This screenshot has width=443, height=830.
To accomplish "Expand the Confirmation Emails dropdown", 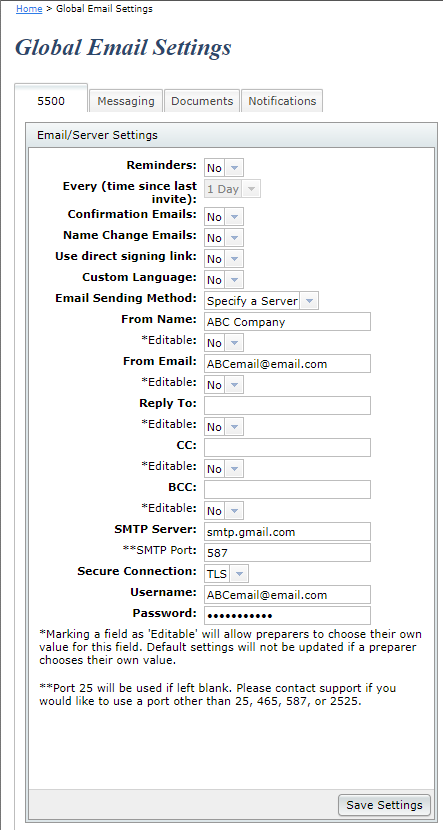I will point(224,217).
